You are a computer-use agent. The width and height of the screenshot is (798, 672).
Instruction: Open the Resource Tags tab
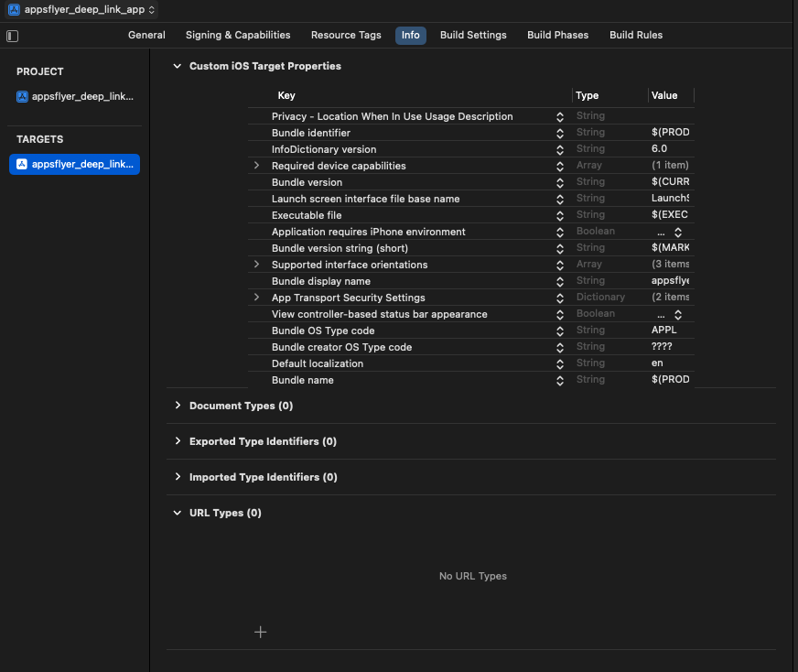click(346, 35)
